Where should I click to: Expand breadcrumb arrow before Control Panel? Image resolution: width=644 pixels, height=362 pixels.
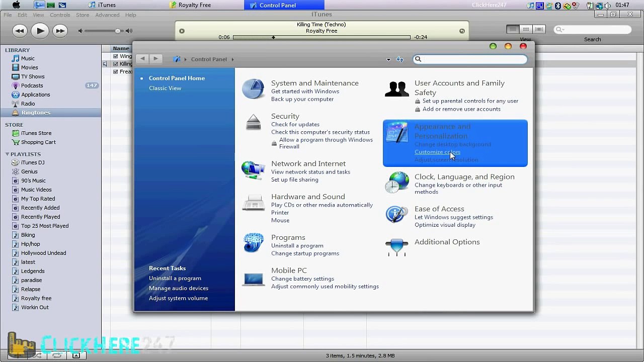pos(186,59)
